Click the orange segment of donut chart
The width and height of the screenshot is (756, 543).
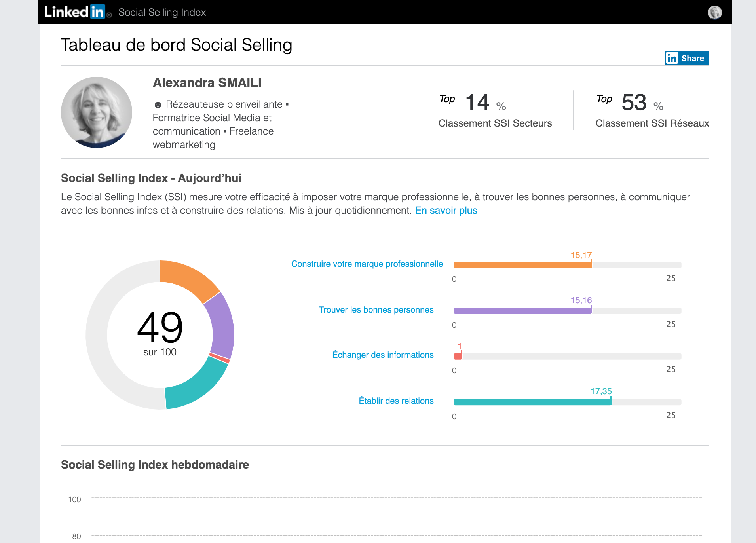click(188, 279)
